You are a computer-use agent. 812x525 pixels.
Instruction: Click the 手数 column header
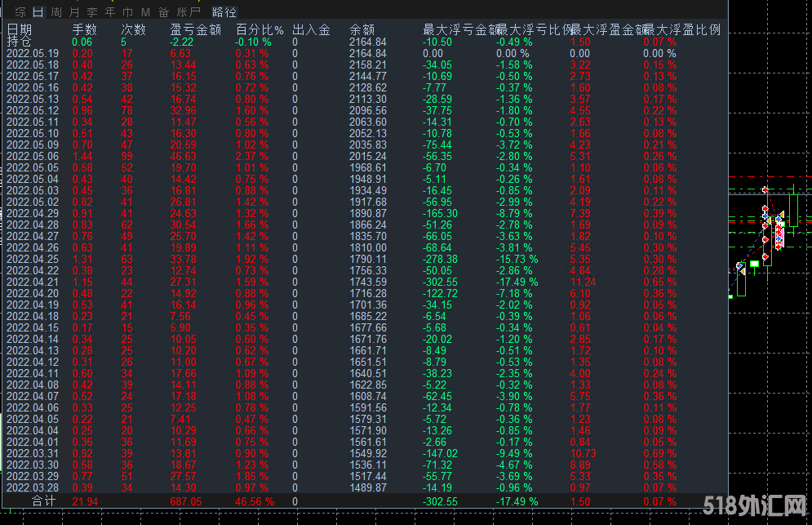84,29
